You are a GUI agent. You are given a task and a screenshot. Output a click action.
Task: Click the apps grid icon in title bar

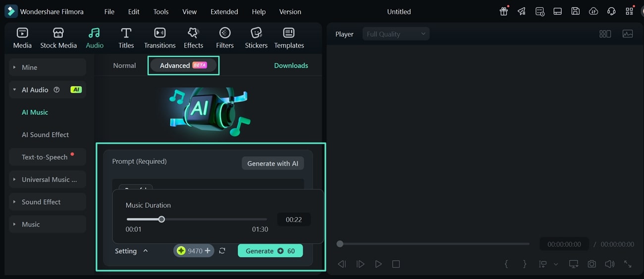click(x=629, y=11)
